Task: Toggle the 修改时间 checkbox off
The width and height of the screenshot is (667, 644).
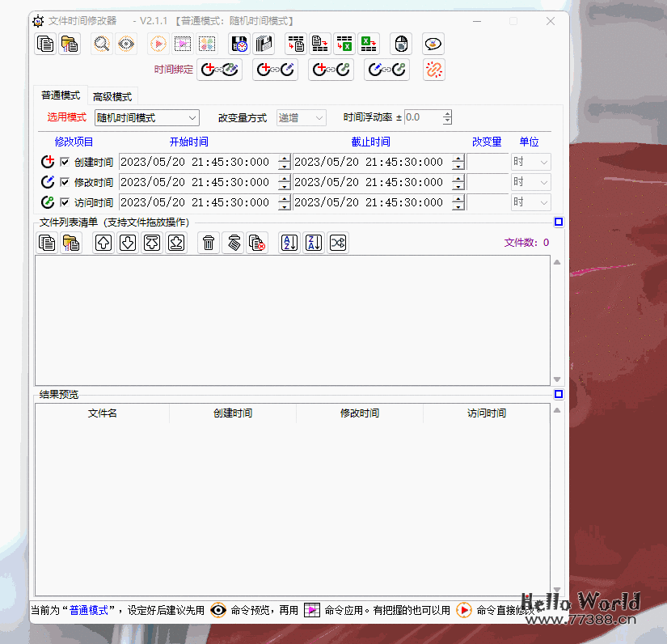Action: [64, 181]
